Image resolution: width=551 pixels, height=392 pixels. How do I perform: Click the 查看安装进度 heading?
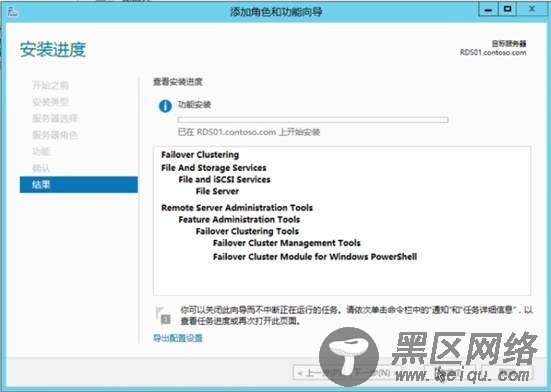178,82
